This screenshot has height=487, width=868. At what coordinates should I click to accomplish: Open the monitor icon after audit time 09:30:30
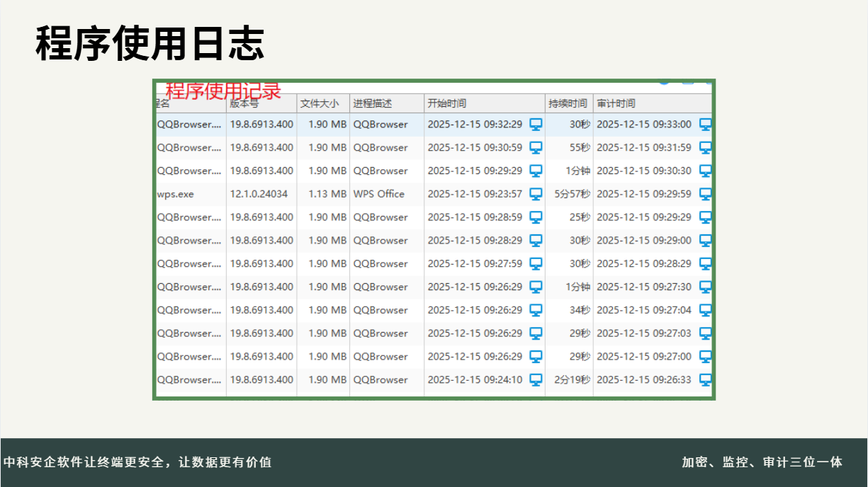[705, 171]
